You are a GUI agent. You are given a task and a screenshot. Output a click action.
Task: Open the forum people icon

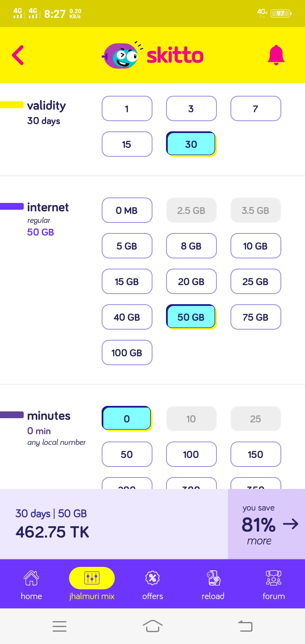coord(274,577)
